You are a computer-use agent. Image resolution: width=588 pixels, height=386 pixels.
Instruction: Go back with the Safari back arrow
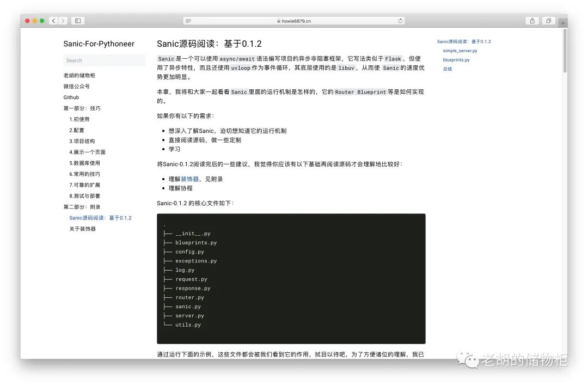[x=53, y=21]
